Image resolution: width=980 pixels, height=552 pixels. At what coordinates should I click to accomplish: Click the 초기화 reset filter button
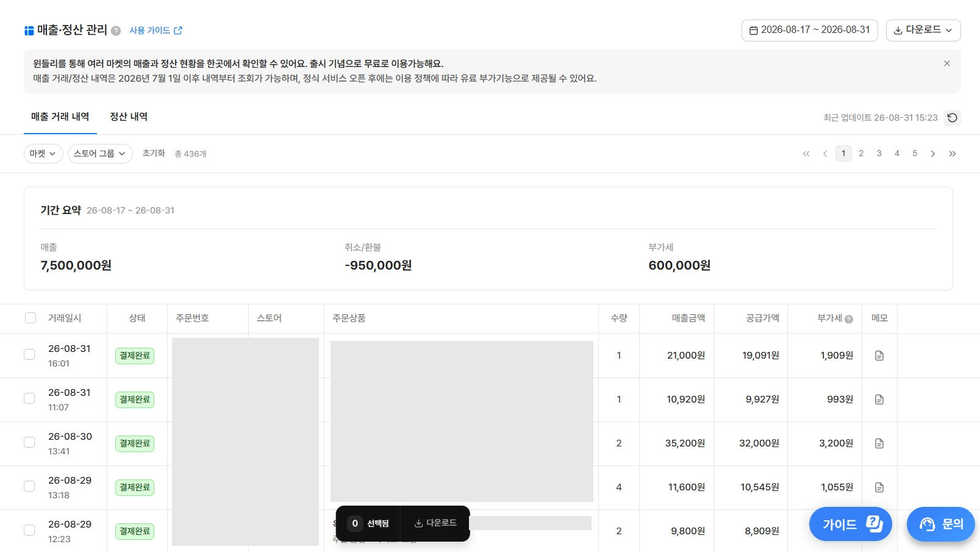pyautogui.click(x=154, y=154)
